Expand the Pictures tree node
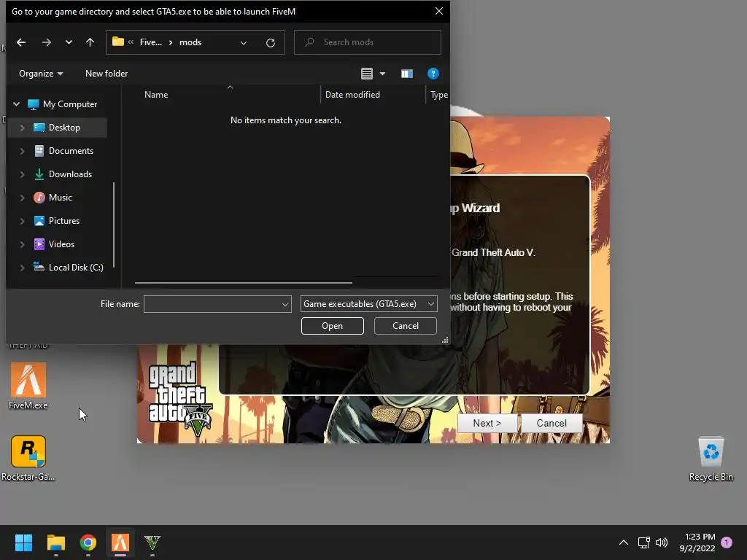The width and height of the screenshot is (747, 560). tap(22, 221)
